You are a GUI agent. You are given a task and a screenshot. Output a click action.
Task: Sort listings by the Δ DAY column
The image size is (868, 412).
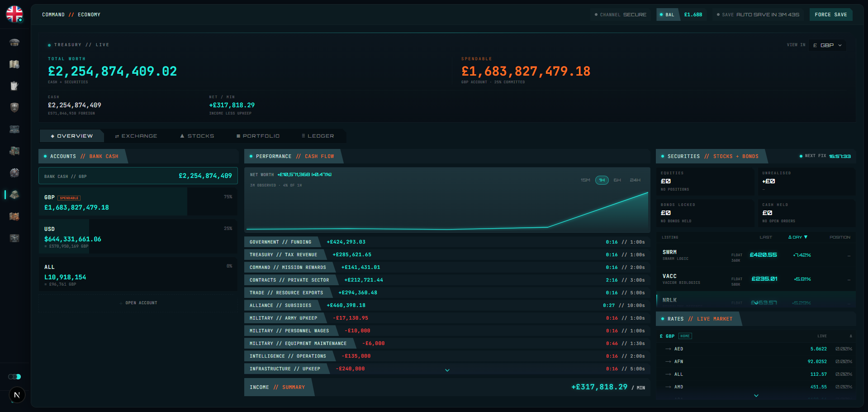click(x=798, y=237)
